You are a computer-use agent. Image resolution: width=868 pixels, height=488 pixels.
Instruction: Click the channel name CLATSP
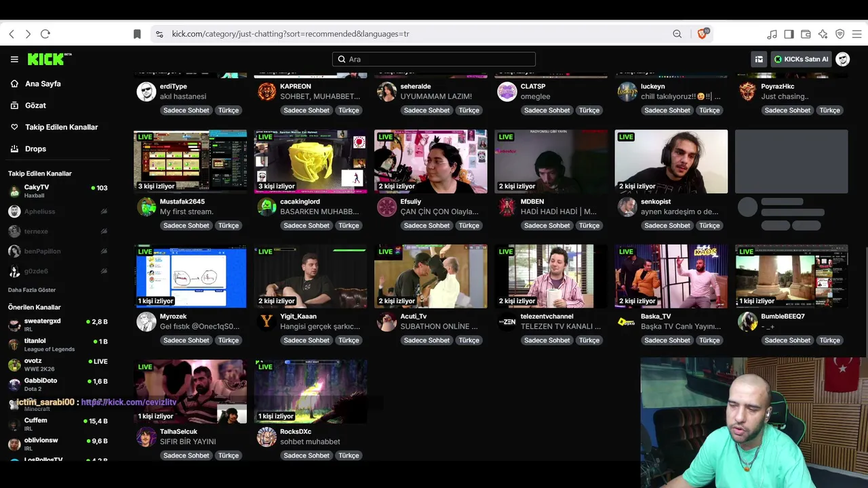[533, 87]
